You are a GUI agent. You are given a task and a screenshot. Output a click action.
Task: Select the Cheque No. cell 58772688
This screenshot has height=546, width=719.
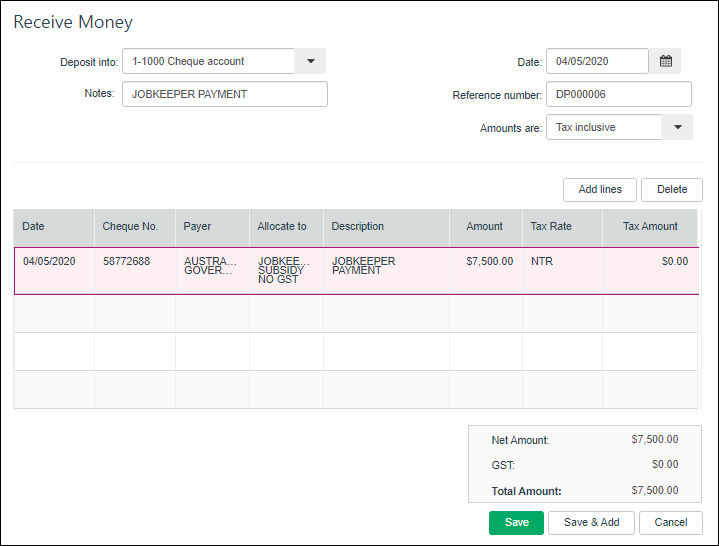135,269
